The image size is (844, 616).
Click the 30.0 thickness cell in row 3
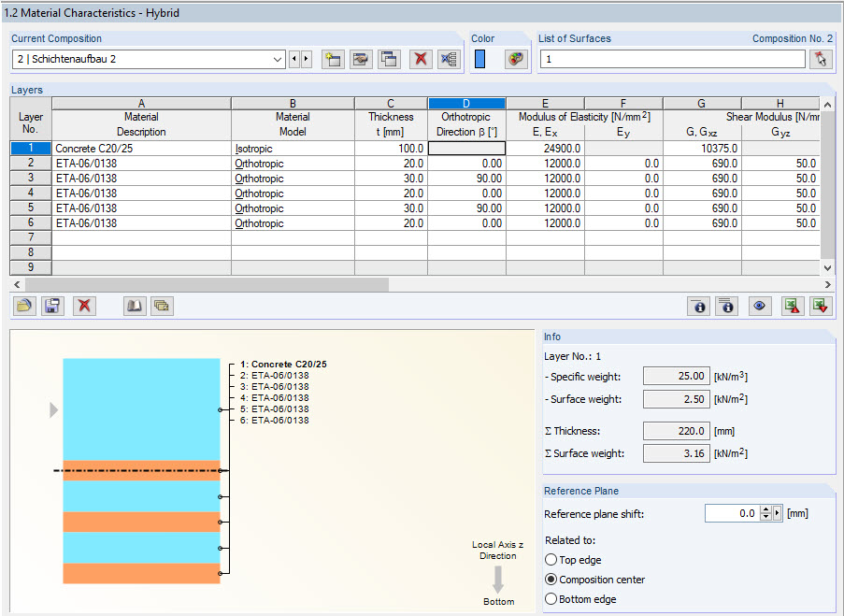pyautogui.click(x=392, y=179)
